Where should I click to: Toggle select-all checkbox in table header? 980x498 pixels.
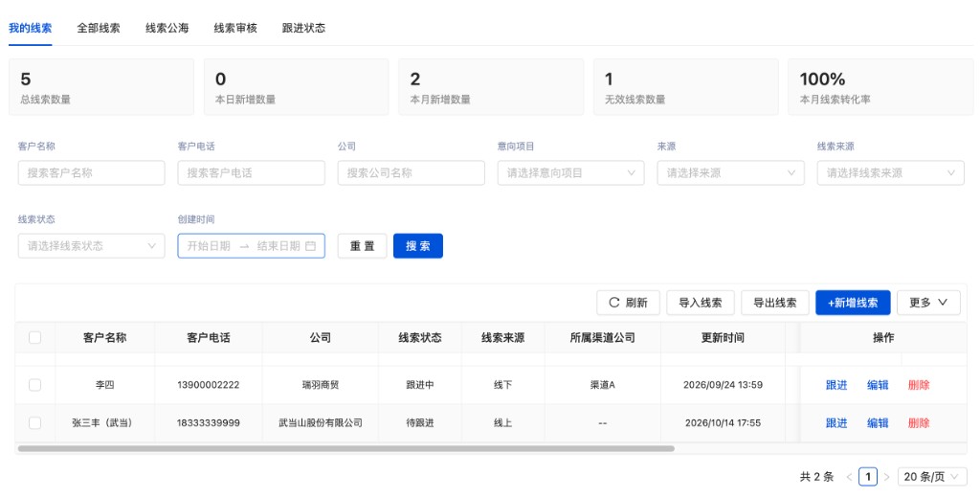(x=35, y=337)
